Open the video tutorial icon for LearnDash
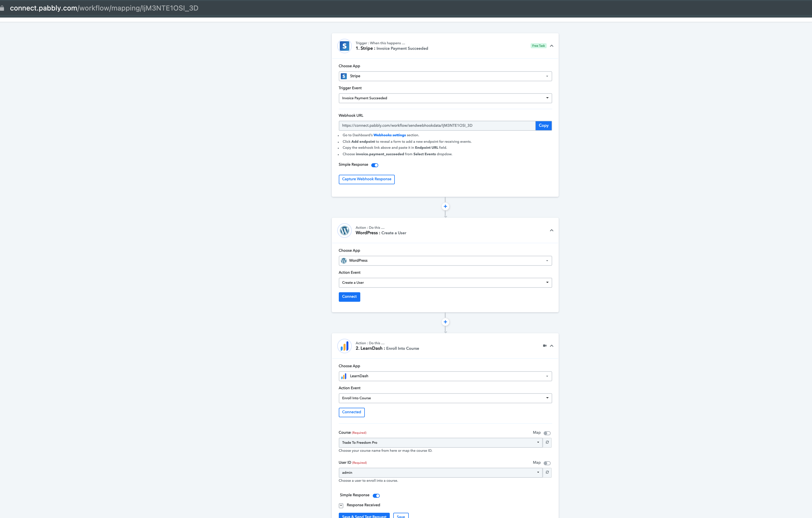 545,345
